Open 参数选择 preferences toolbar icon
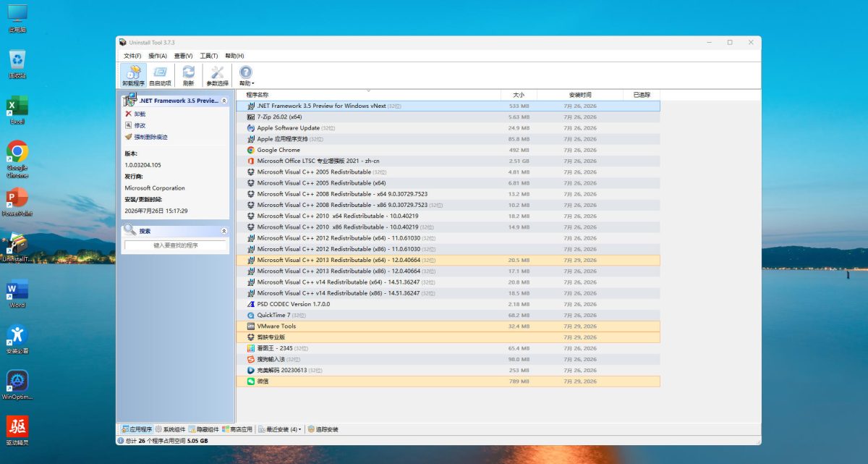This screenshot has height=464, width=868. pyautogui.click(x=217, y=75)
